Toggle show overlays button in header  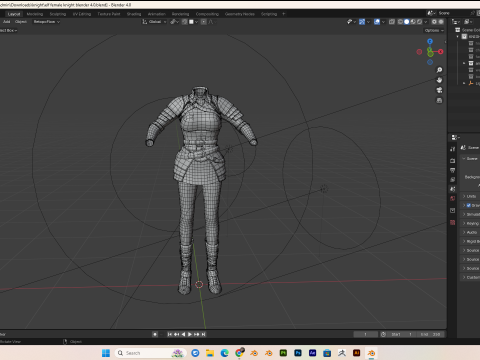[377, 22]
